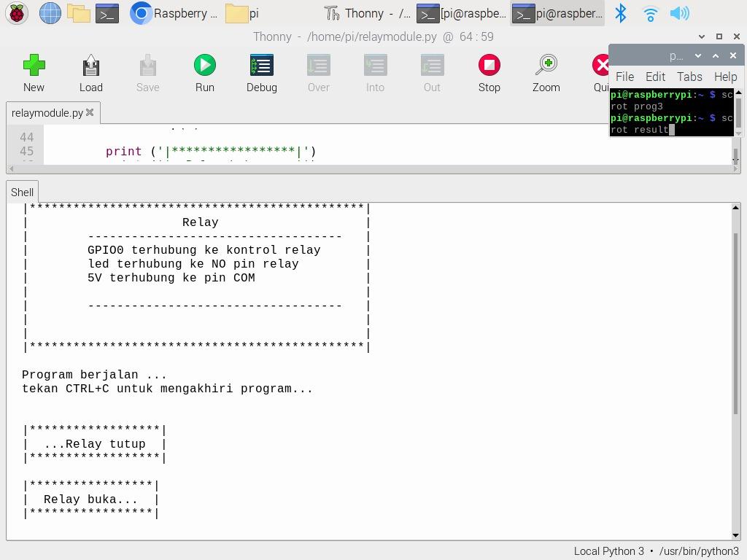Click the Step Out icon
Viewport: 747px width, 560px height.
pyautogui.click(x=432, y=74)
